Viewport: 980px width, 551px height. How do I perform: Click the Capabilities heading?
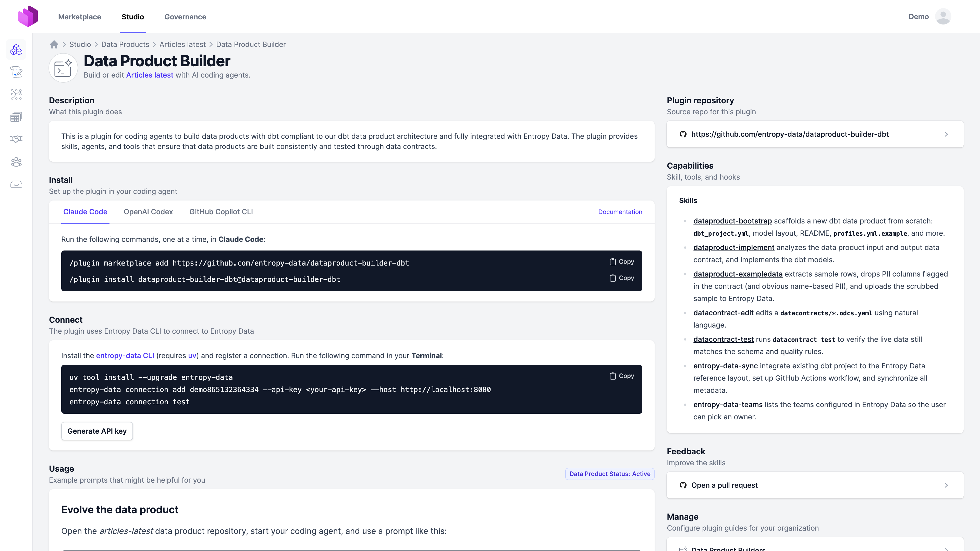[690, 166]
